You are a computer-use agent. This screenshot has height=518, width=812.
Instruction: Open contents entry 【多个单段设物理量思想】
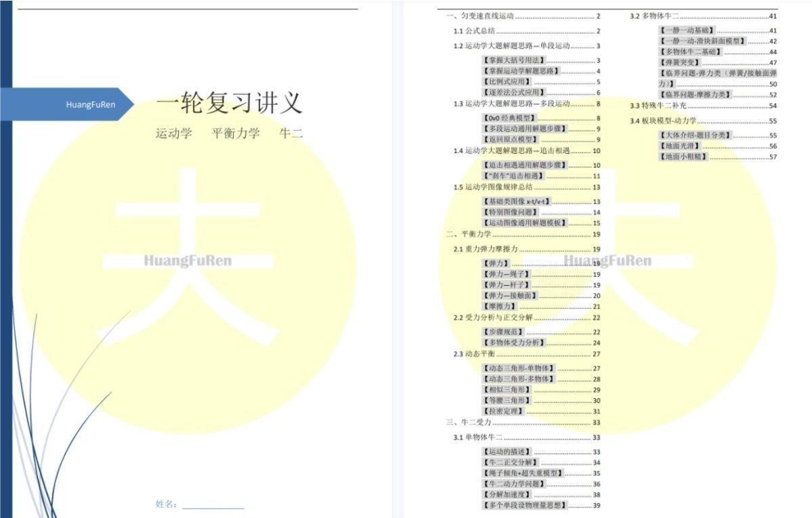pos(541,505)
